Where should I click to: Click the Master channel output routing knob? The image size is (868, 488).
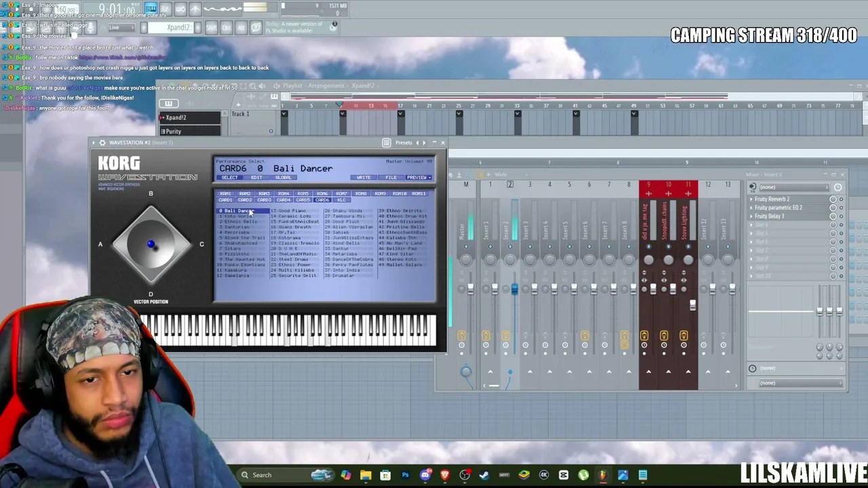pos(466,371)
